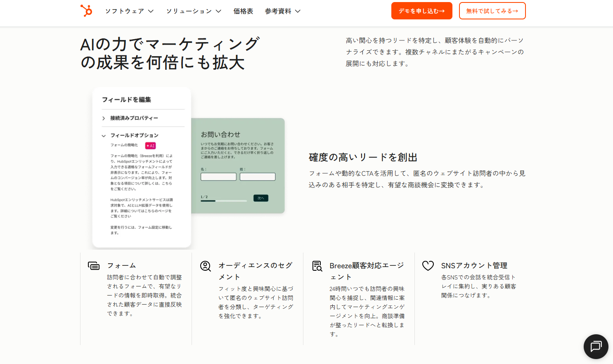Open the 価格表 menu item

[x=243, y=11]
